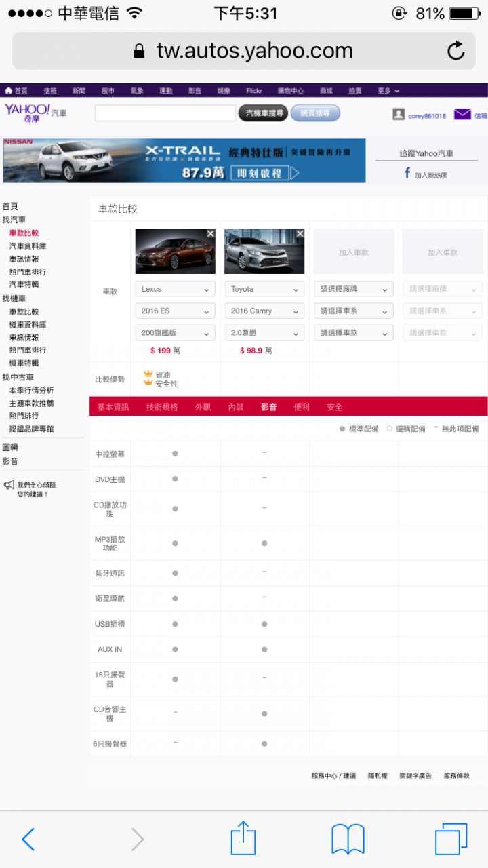The width and height of the screenshot is (488, 868).
Task: Switch to the 基本資訊 tab
Action: (113, 407)
